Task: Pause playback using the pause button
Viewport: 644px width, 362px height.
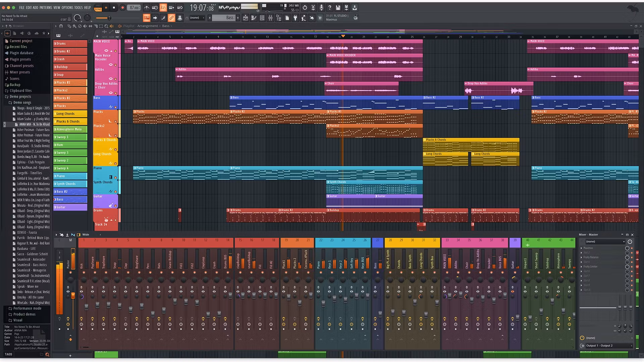Action: click(106, 7)
